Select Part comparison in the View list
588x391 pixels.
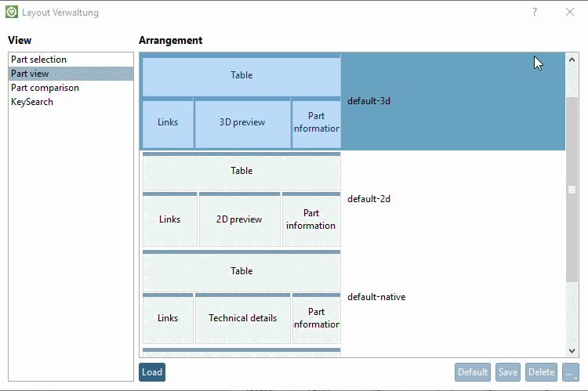click(71, 88)
